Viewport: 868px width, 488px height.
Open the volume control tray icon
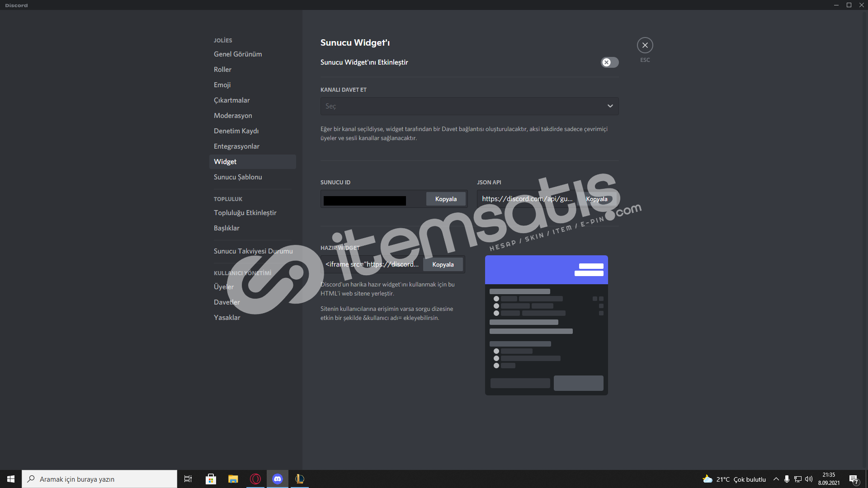[x=809, y=479]
